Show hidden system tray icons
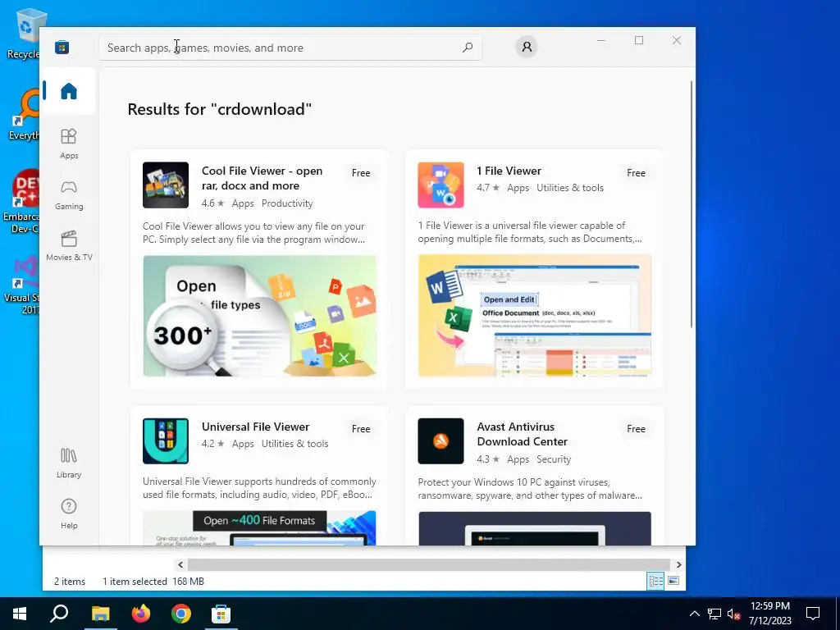This screenshot has height=630, width=840. (x=694, y=614)
